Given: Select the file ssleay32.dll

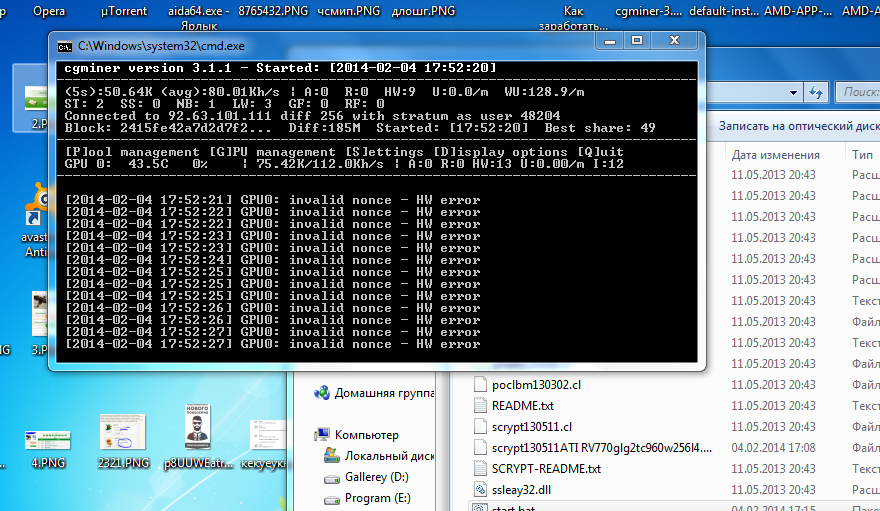Looking at the screenshot, I should click(521, 490).
